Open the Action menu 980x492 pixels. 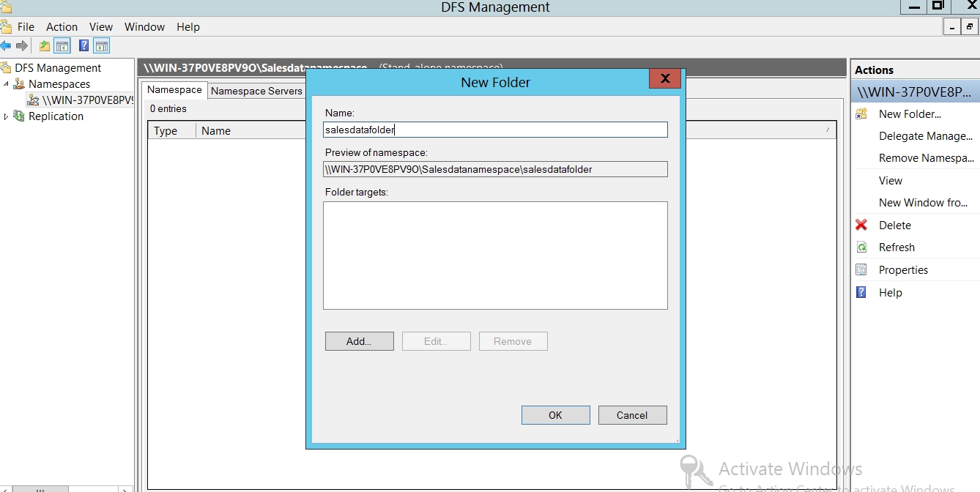point(62,27)
